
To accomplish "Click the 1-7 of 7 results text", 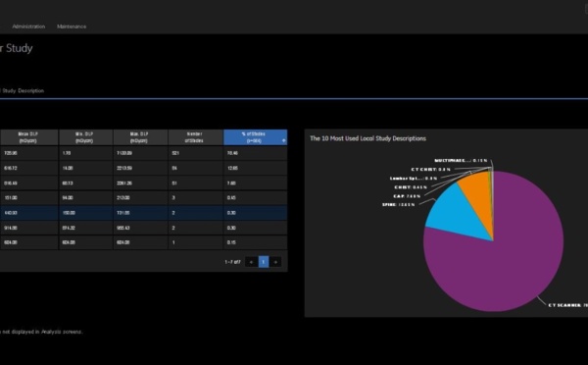I will coord(232,262).
